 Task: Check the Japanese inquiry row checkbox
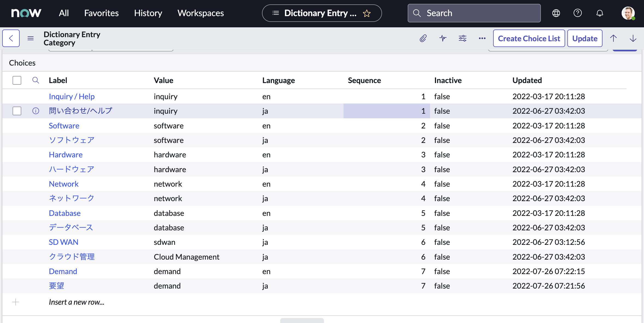[17, 111]
